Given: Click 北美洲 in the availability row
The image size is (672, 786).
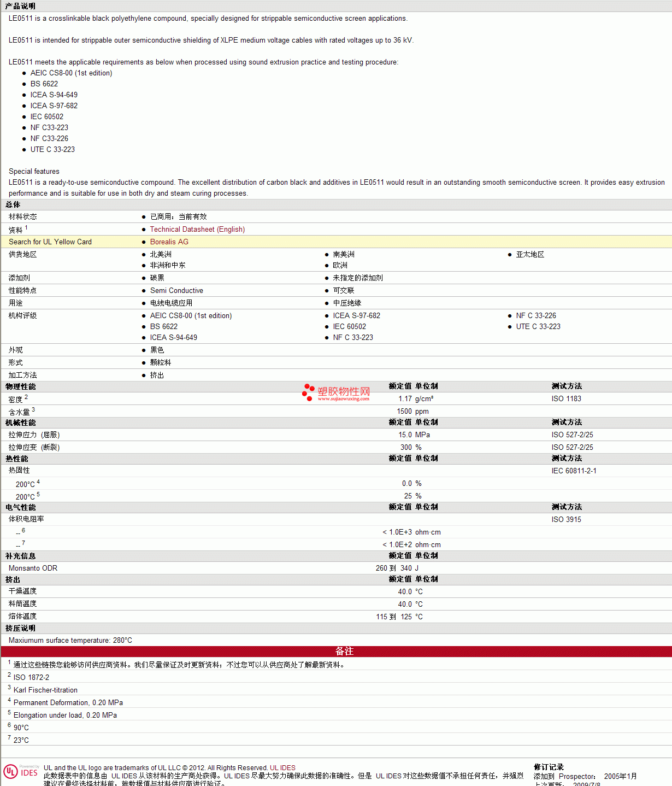Looking at the screenshot, I should pyautogui.click(x=161, y=255).
